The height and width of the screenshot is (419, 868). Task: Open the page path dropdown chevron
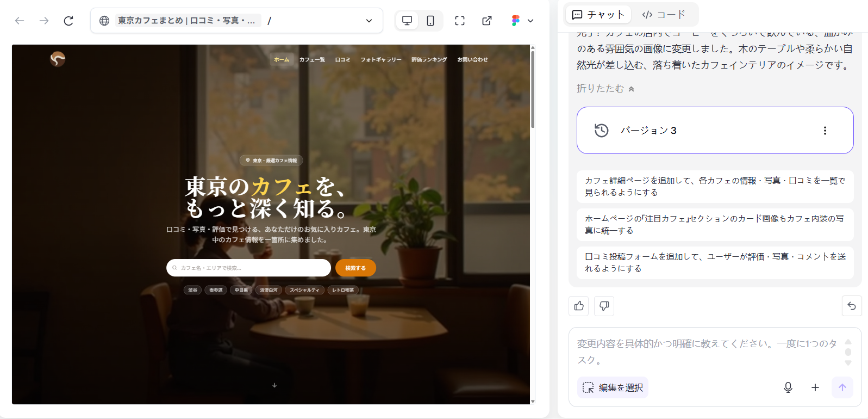coord(369,21)
